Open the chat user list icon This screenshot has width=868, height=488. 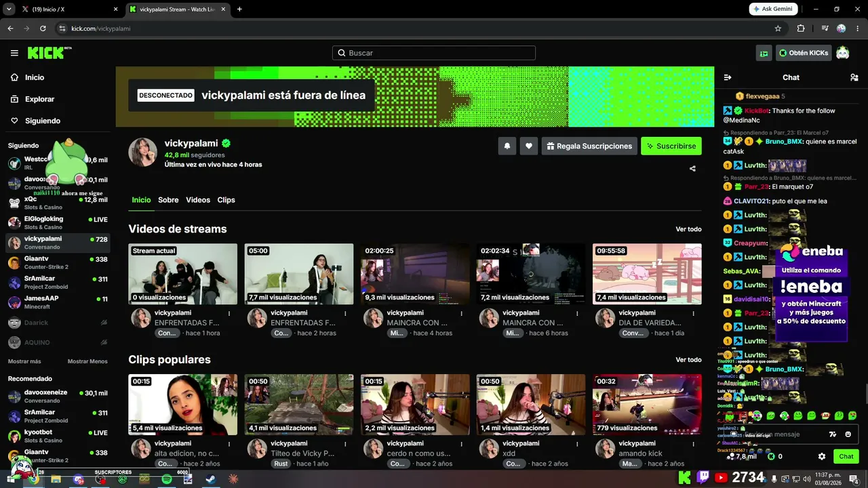(854, 77)
